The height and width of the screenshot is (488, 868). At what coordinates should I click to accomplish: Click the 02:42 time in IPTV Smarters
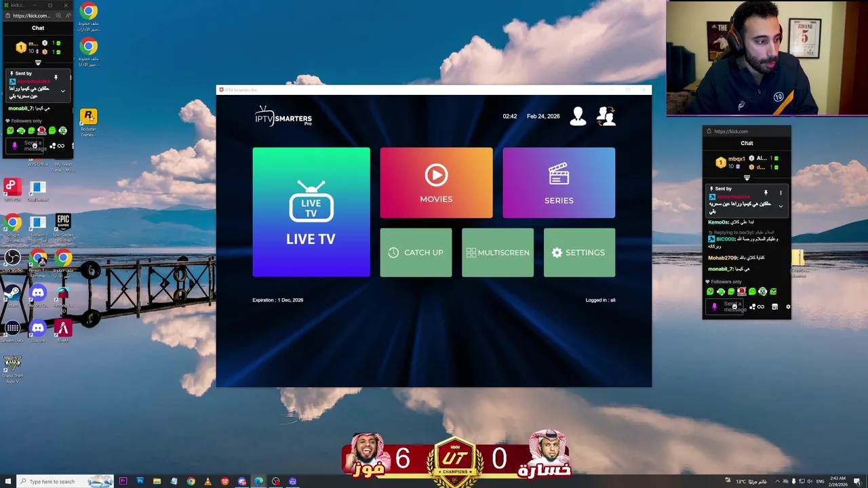509,116
